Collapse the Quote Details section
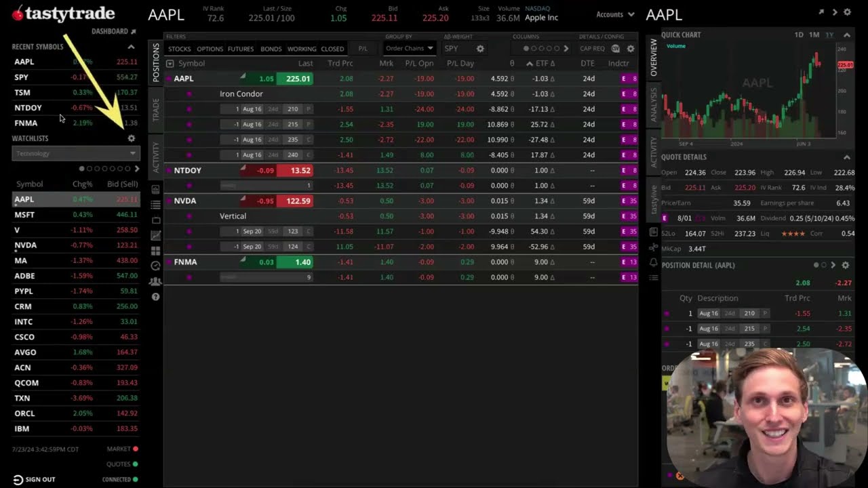The width and height of the screenshot is (868, 488). (846, 157)
